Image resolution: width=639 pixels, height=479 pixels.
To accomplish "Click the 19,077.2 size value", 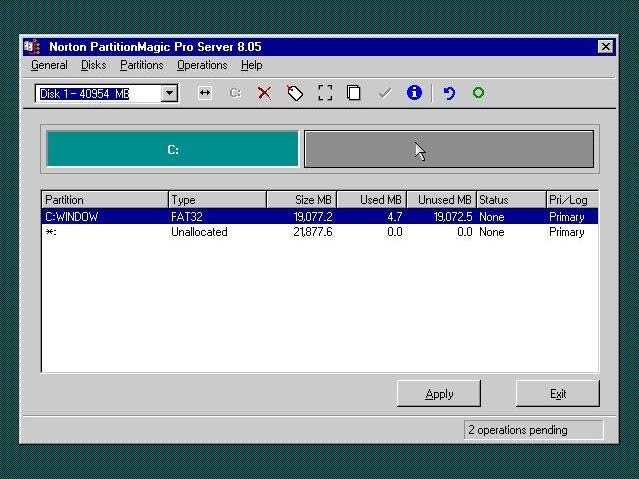I will pyautogui.click(x=313, y=216).
